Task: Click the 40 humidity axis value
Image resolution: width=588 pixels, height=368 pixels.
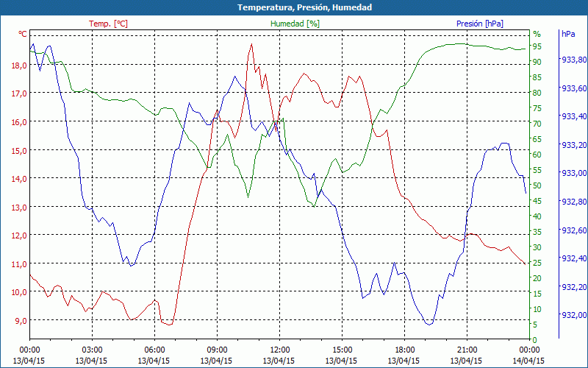Action: [537, 216]
